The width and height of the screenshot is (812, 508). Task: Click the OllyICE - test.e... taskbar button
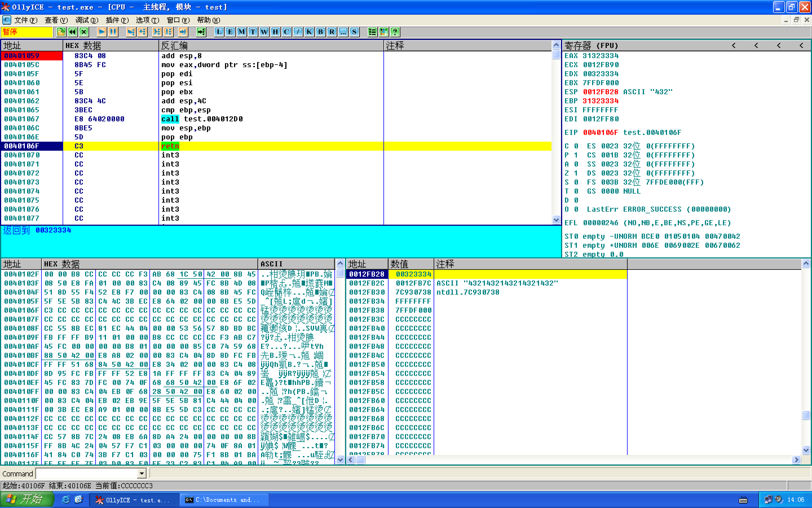pyautogui.click(x=134, y=500)
